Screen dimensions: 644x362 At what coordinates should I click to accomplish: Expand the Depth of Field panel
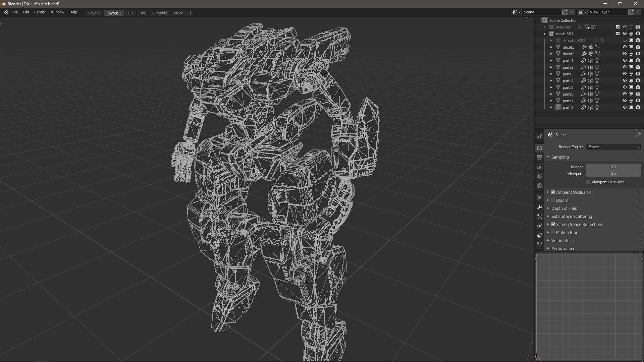(548, 208)
